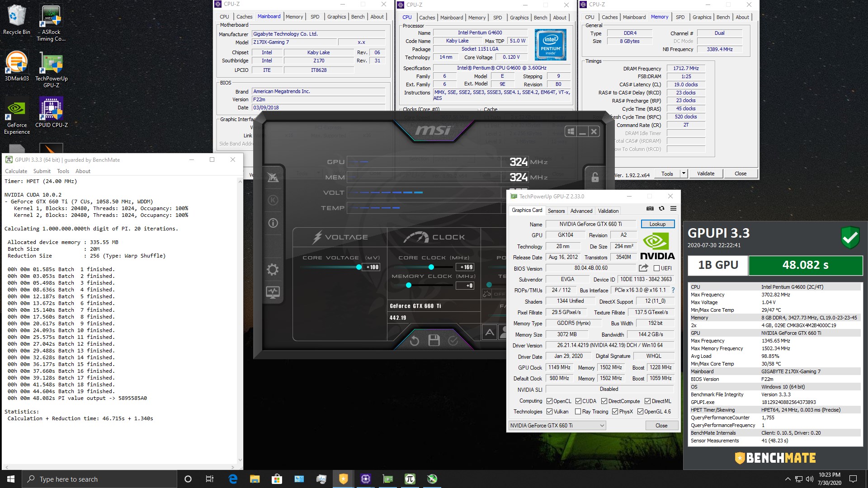The height and width of the screenshot is (488, 868).
Task: Open Microsoft Store from the taskbar
Action: [x=277, y=479]
